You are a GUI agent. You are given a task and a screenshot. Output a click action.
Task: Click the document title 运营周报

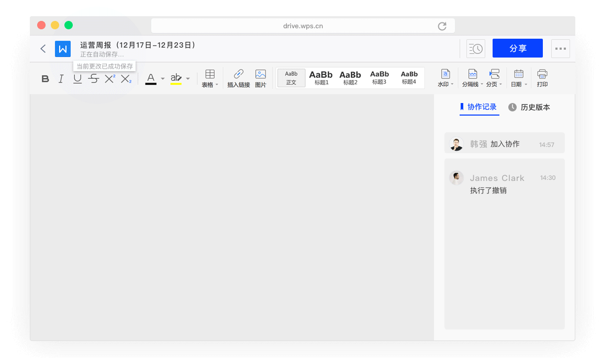pyautogui.click(x=138, y=45)
